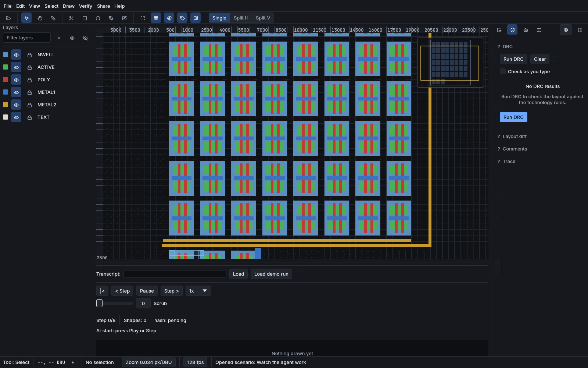
Task: Click the open file folder icon
Action: click(8, 18)
